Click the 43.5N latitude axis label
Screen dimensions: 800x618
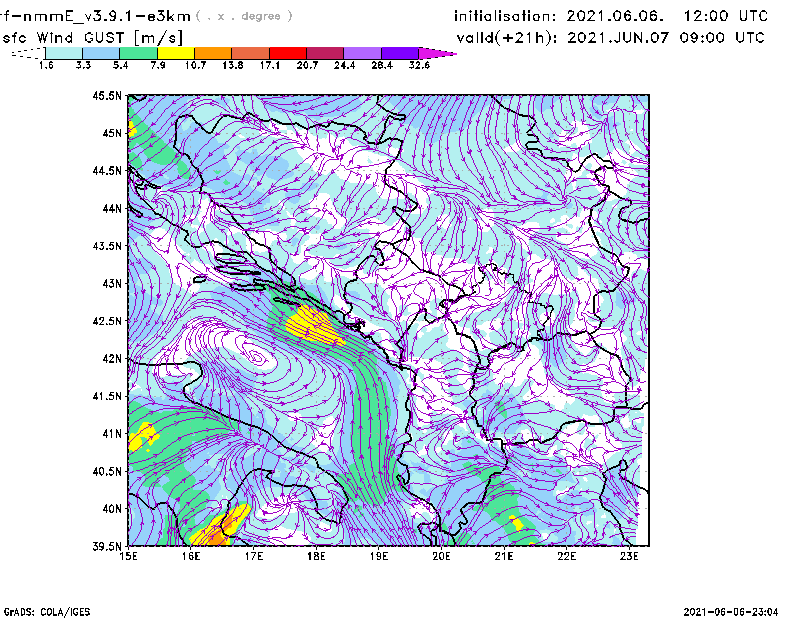[x=107, y=246]
